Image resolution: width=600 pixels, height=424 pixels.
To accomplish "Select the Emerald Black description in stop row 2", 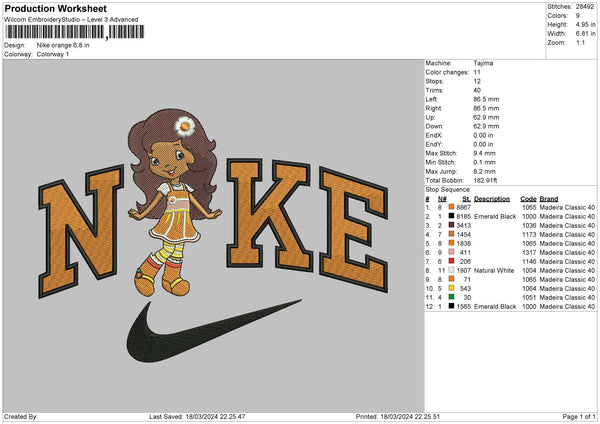I will tap(495, 216).
